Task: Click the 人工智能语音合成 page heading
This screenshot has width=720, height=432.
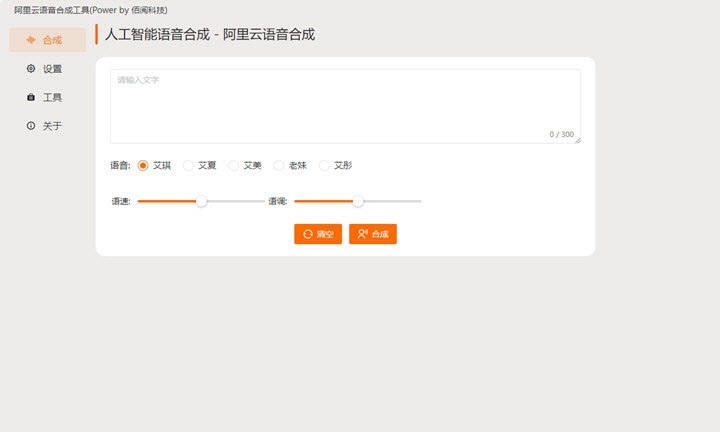Action: point(210,34)
